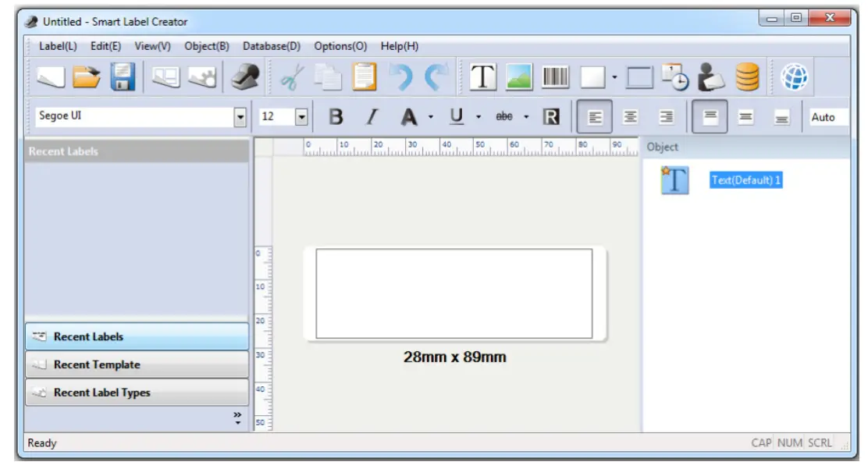Toggle the reverse text R button
This screenshot has height=469, width=868.
pos(551,117)
